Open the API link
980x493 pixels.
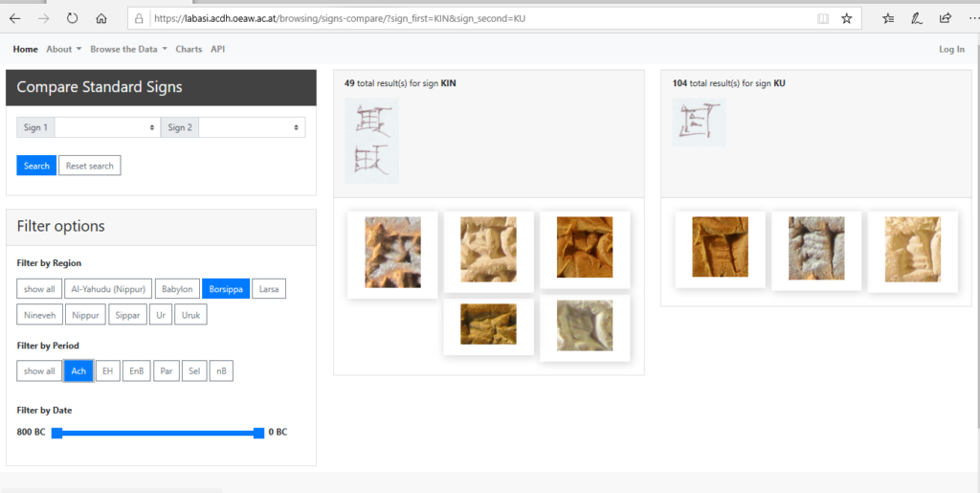point(217,50)
